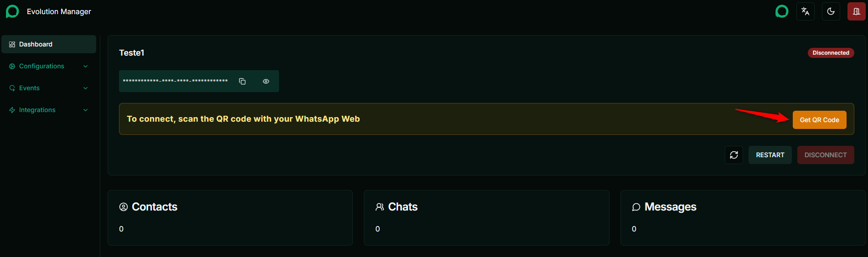868x257 pixels.
Task: Copy the masked API key
Action: pyautogui.click(x=242, y=81)
